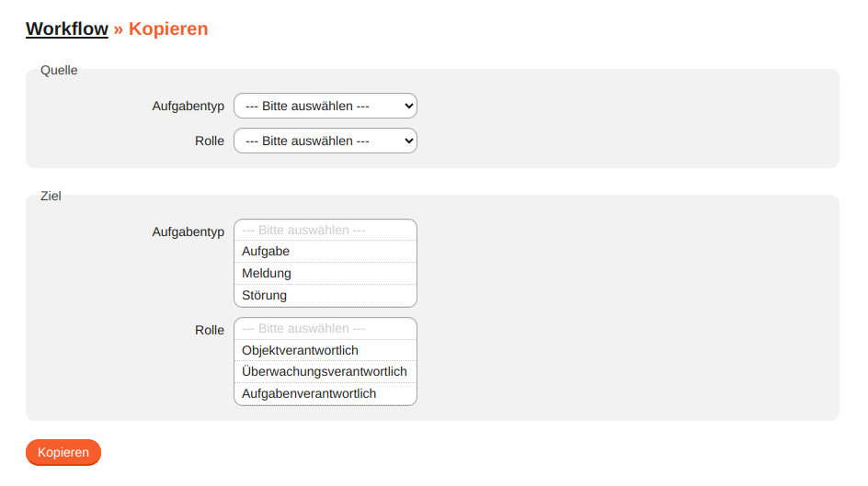The height and width of the screenshot is (486, 868).
Task: Choose Überwachungsverantwortlich in Ziel Rolle list
Action: coord(325,372)
